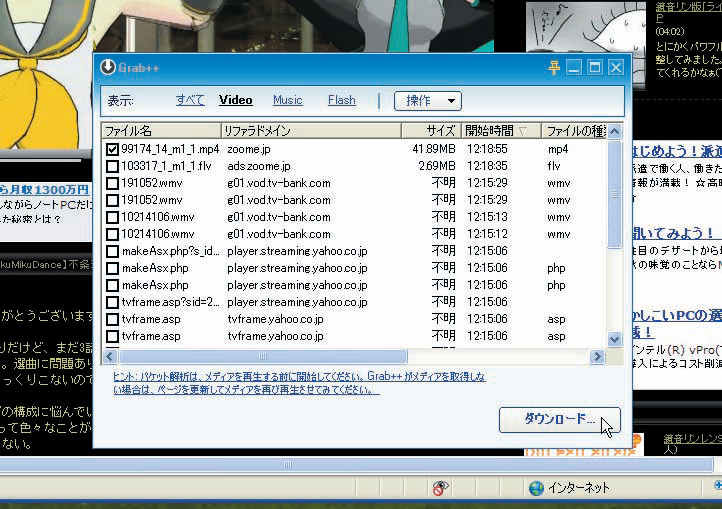Open the 聞いてみよう！ link in browser
Image resolution: width=722 pixels, height=509 pixels.
coord(673,233)
